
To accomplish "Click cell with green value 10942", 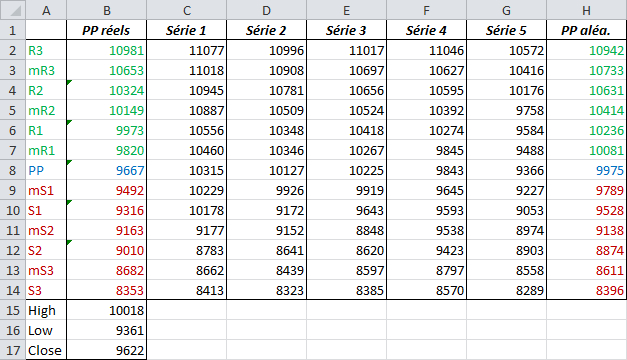I will (x=587, y=50).
